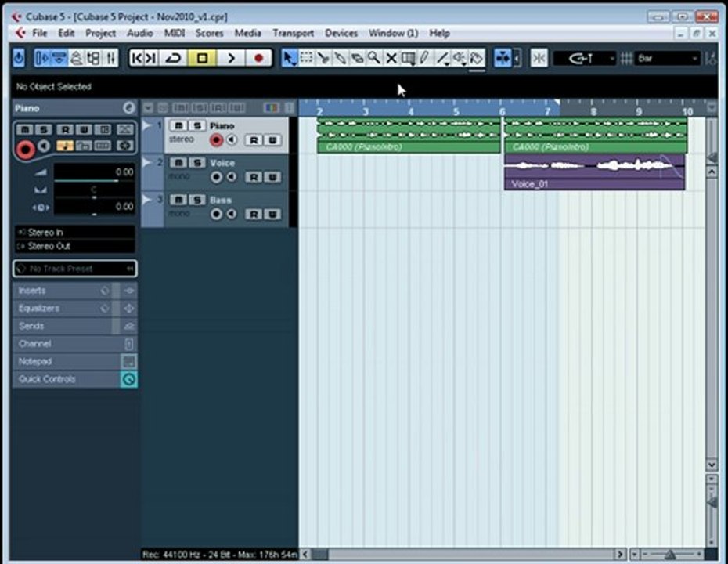Image resolution: width=728 pixels, height=564 pixels.
Task: Solo the Voice track
Action: tap(196, 163)
